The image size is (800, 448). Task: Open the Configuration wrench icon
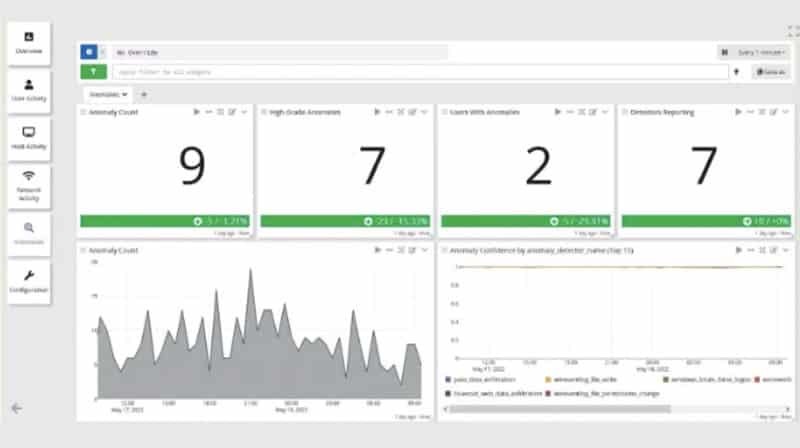point(29,280)
